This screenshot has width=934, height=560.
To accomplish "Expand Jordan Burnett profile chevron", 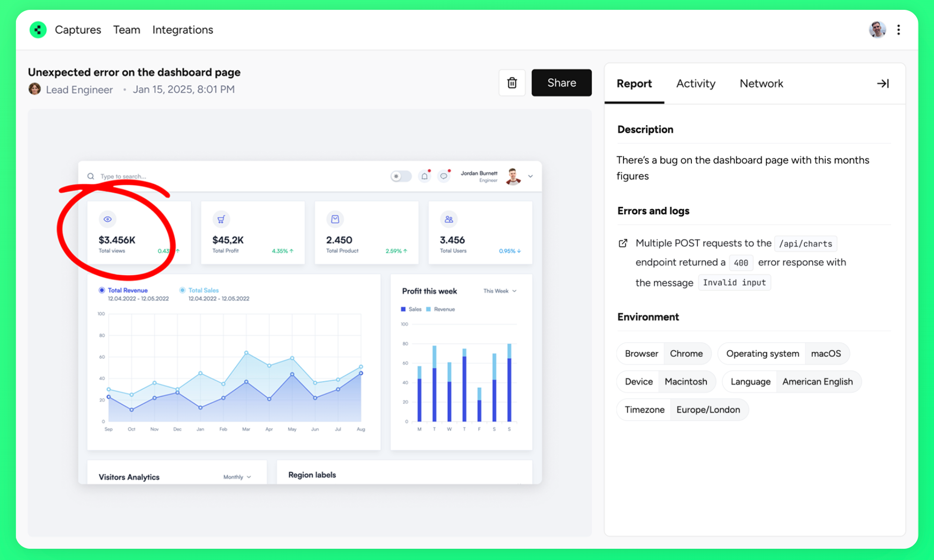I will [x=531, y=177].
